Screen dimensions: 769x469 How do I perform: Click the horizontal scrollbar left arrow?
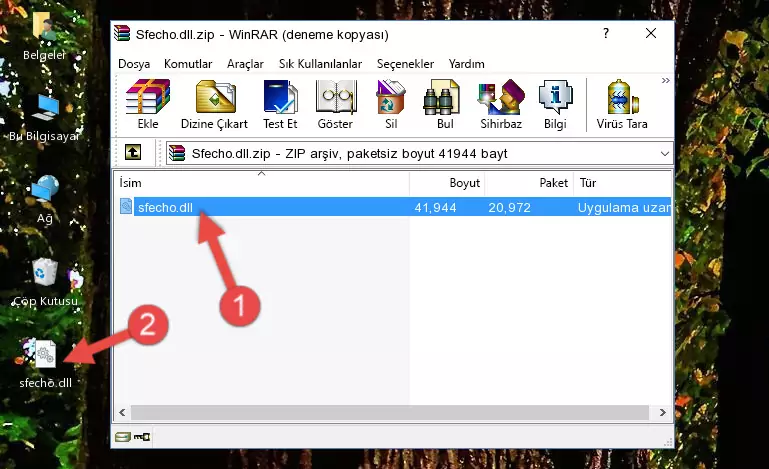point(122,413)
